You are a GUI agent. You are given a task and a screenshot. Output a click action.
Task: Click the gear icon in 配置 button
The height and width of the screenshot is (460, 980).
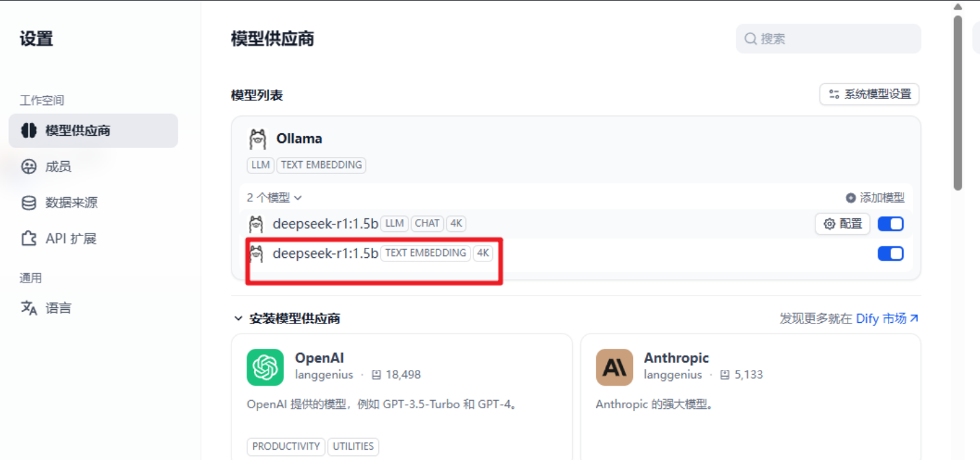[830, 224]
